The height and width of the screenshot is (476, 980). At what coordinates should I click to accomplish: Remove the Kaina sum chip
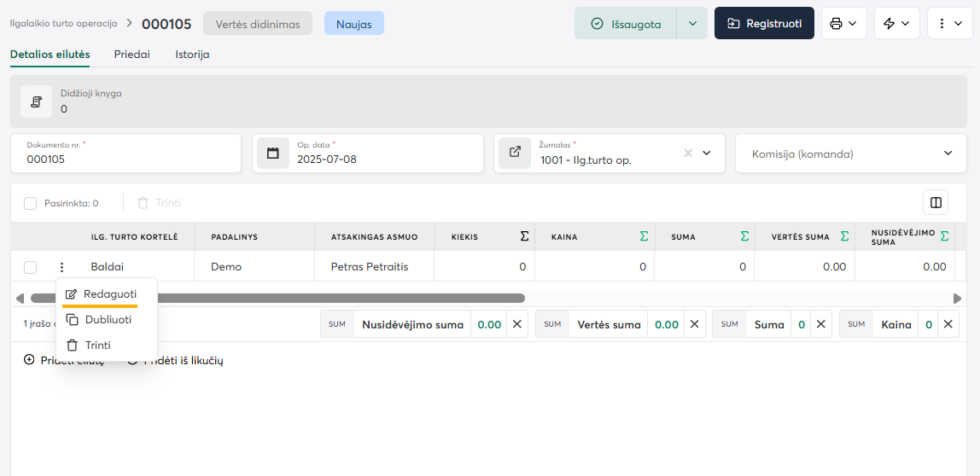pyautogui.click(x=947, y=324)
